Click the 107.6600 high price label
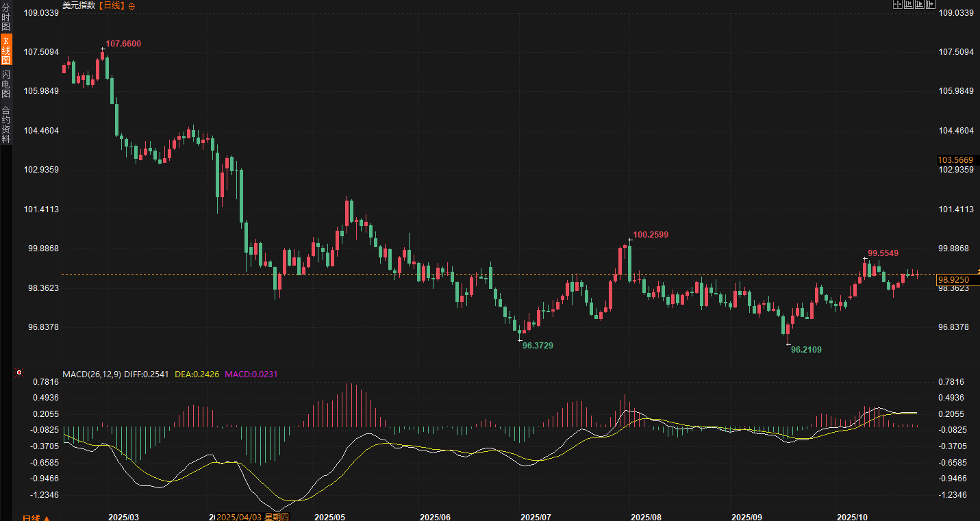 pyautogui.click(x=123, y=43)
